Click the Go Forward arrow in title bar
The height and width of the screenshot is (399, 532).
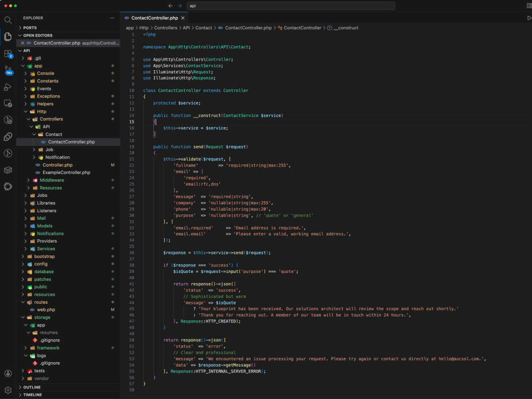[179, 6]
